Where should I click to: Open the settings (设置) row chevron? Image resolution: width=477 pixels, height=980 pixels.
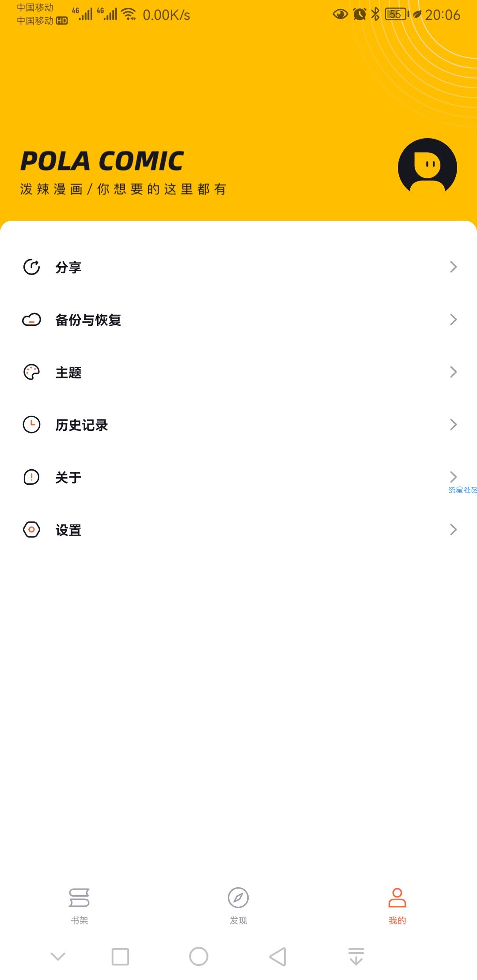[x=453, y=529]
